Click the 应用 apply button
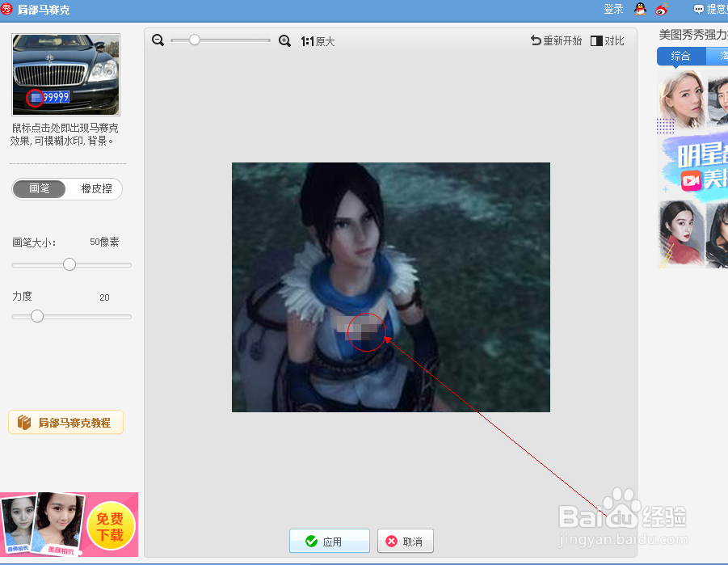This screenshot has height=565, width=728. 330,541
